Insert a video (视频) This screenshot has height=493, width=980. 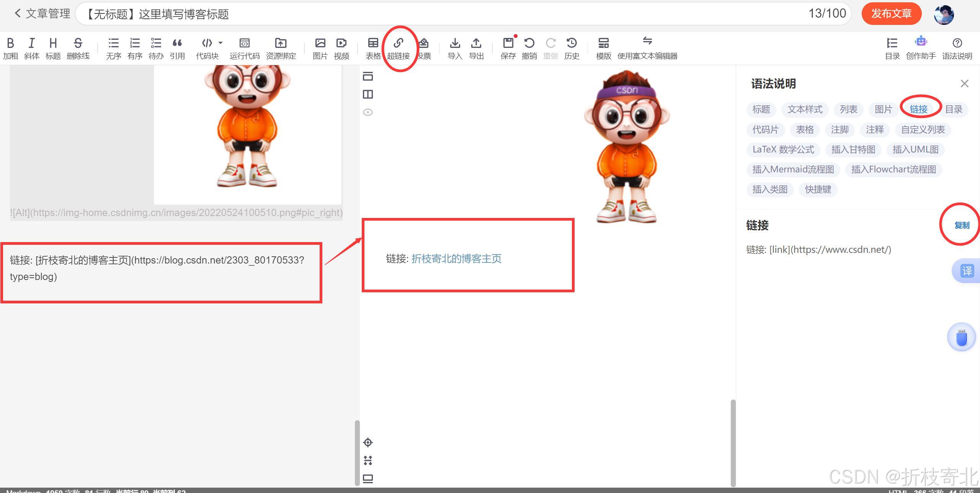(x=341, y=48)
